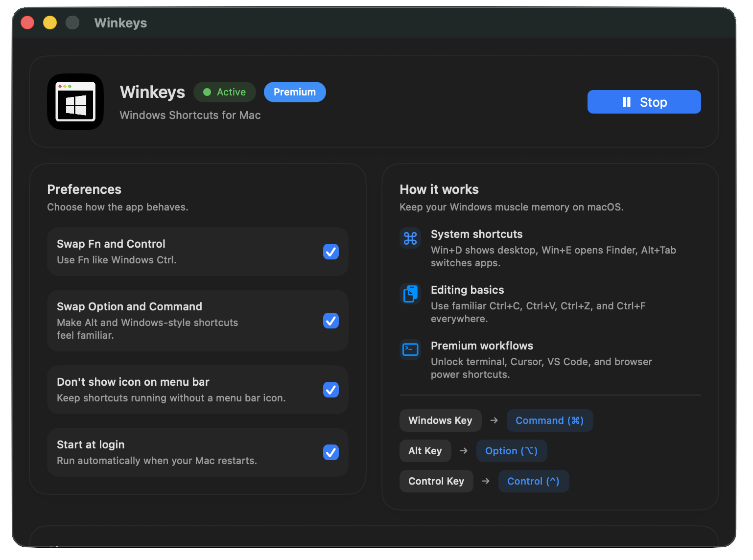
Task: Click the Editing basics title
Action: coord(468,290)
